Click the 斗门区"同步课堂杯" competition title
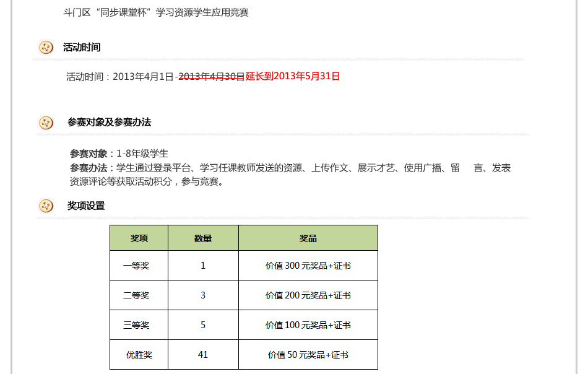This screenshot has height=374, width=588. [x=156, y=12]
